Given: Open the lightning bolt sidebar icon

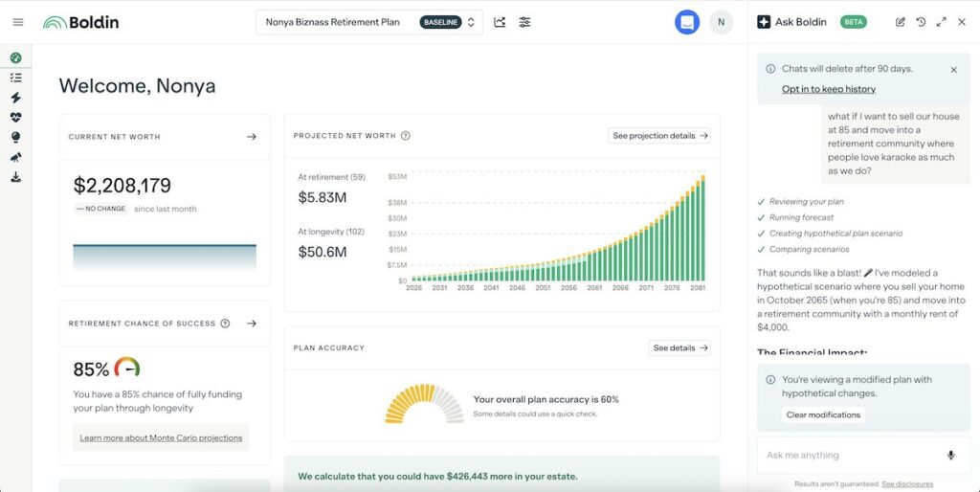Looking at the screenshot, I should [15, 98].
